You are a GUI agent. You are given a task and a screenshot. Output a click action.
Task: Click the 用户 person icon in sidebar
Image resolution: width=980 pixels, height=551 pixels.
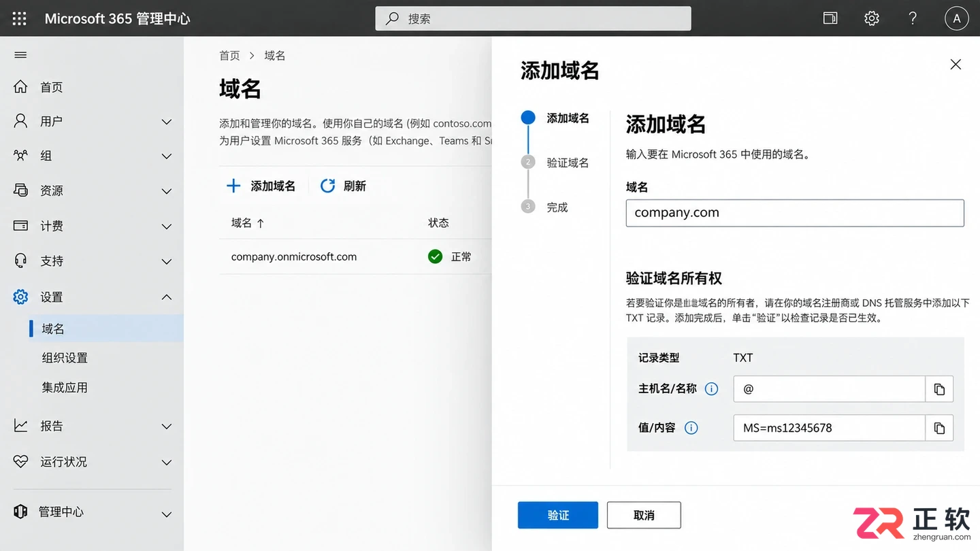20,121
